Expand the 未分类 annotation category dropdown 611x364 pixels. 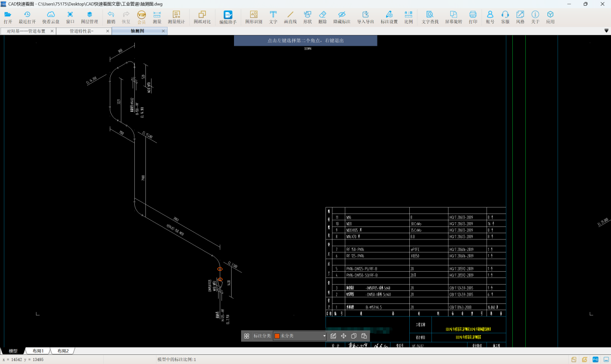pyautogui.click(x=324, y=336)
